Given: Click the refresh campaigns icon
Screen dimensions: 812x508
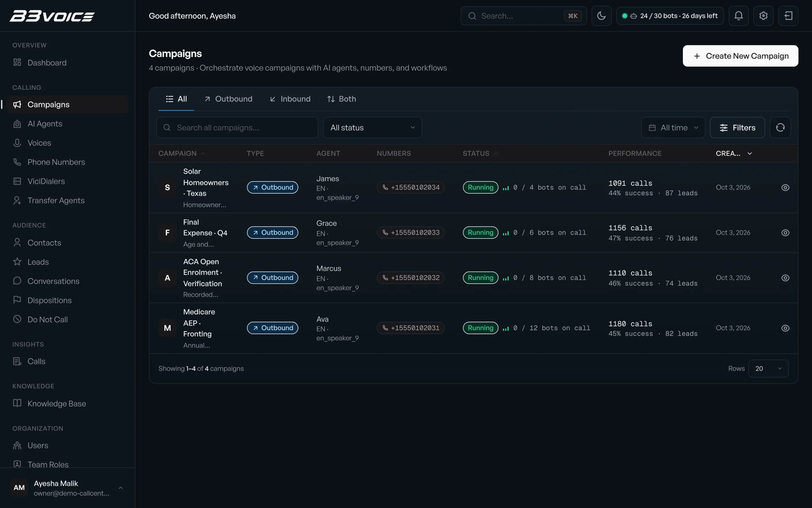Looking at the screenshot, I should (780, 127).
